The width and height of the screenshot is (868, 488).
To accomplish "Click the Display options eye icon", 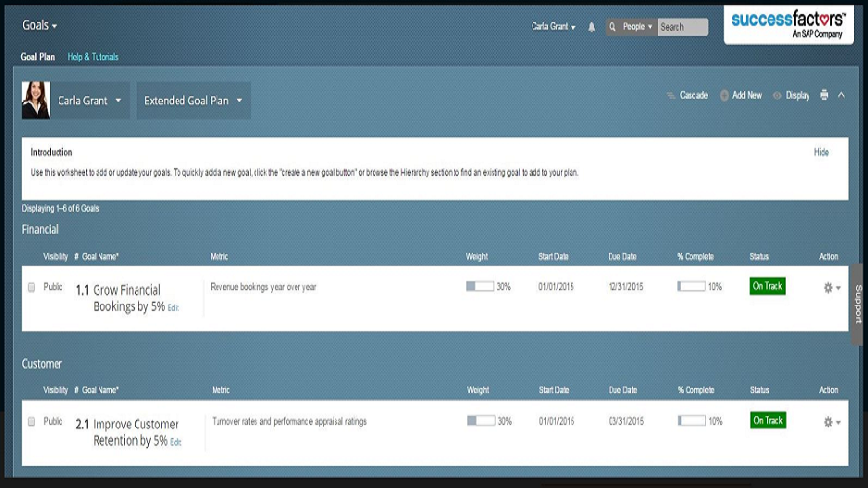I will (778, 96).
